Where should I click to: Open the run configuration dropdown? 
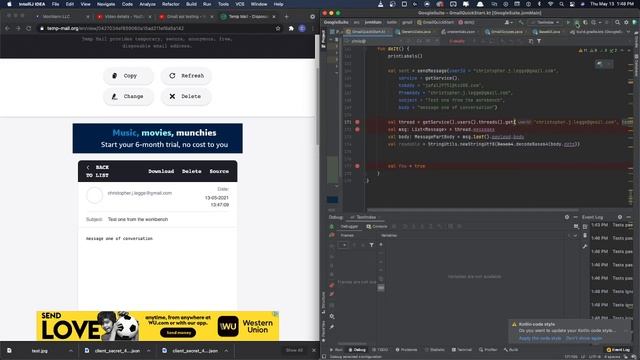(545, 22)
